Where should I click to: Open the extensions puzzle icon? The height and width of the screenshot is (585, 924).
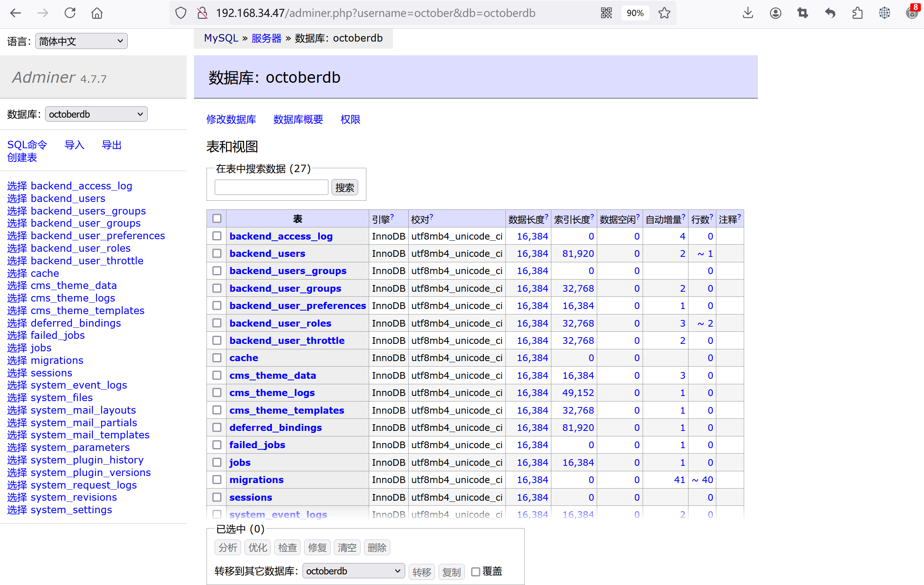(x=857, y=13)
